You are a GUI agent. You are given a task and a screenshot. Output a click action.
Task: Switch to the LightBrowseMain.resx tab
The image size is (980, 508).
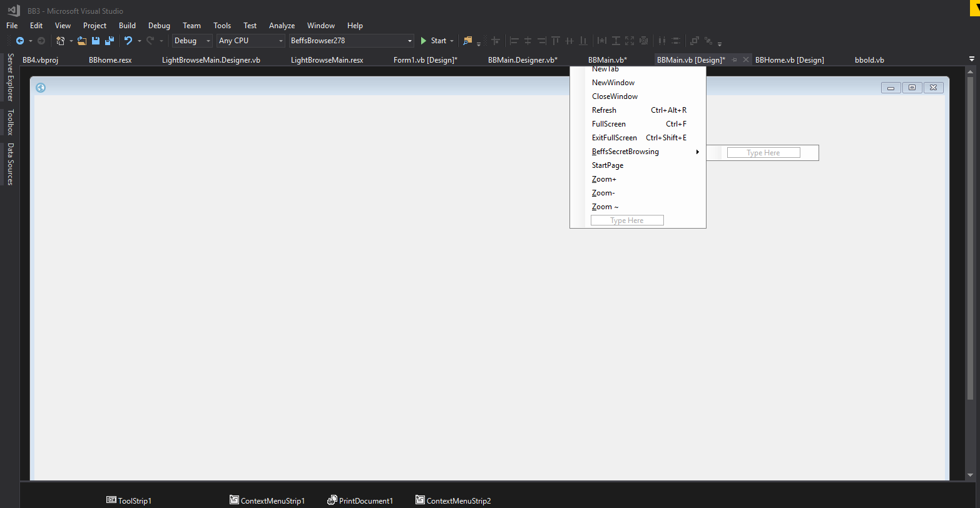pyautogui.click(x=327, y=60)
